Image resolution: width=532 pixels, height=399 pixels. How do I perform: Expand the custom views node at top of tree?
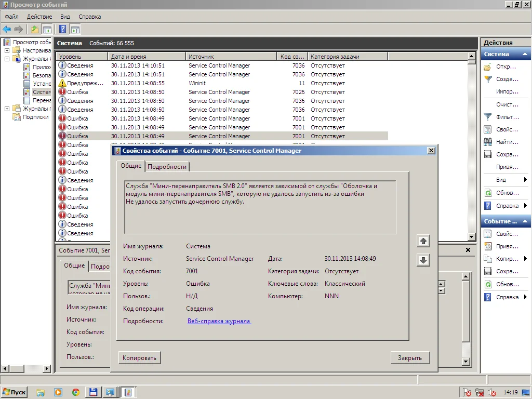pyautogui.click(x=7, y=50)
